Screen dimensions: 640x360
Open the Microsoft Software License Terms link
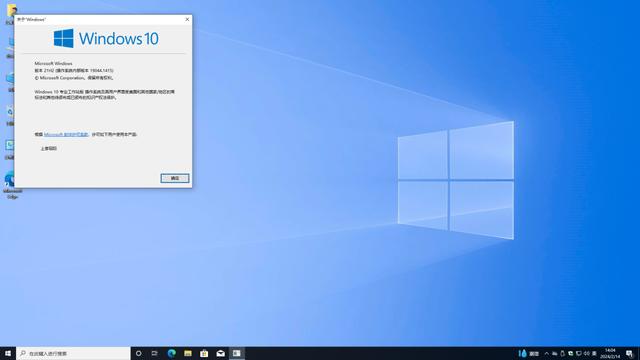point(66,134)
